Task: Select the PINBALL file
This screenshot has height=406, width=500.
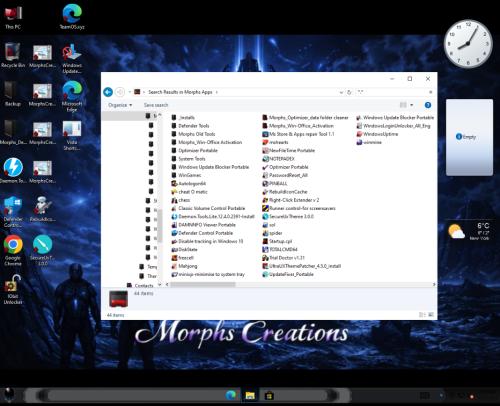Action: [x=275, y=183]
